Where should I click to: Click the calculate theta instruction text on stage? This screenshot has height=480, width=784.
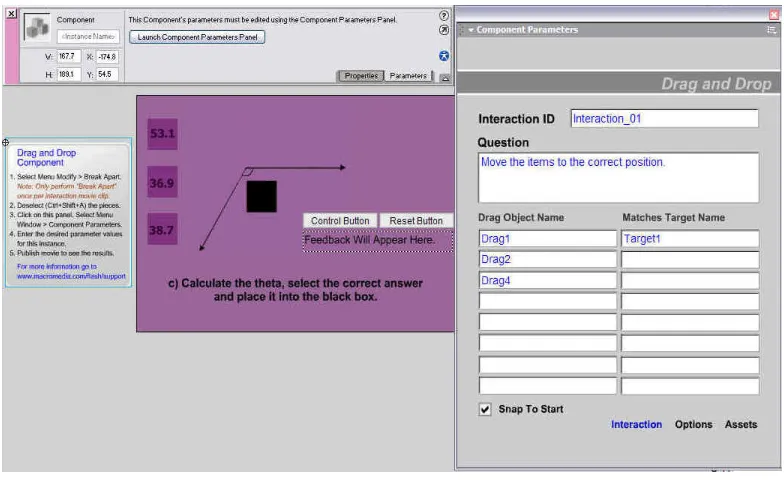tap(296, 290)
